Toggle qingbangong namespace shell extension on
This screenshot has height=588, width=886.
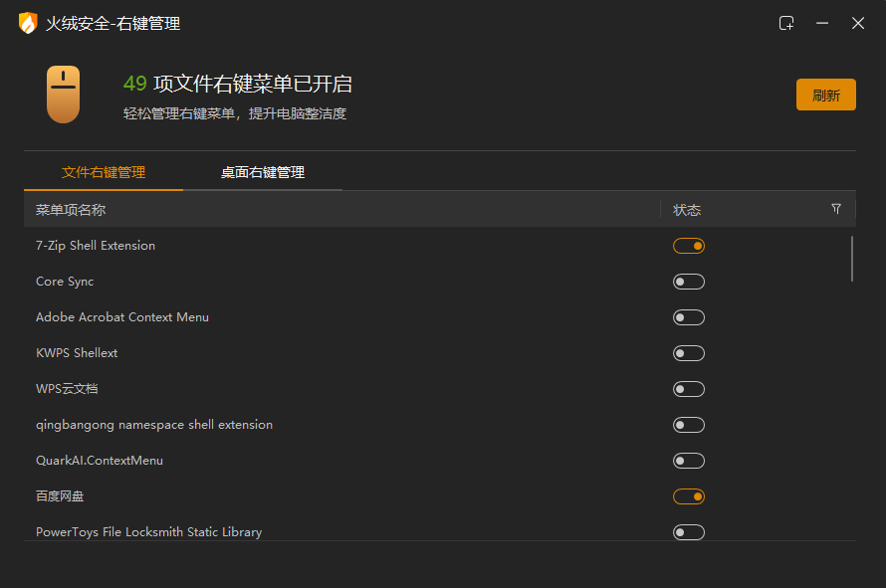click(688, 425)
